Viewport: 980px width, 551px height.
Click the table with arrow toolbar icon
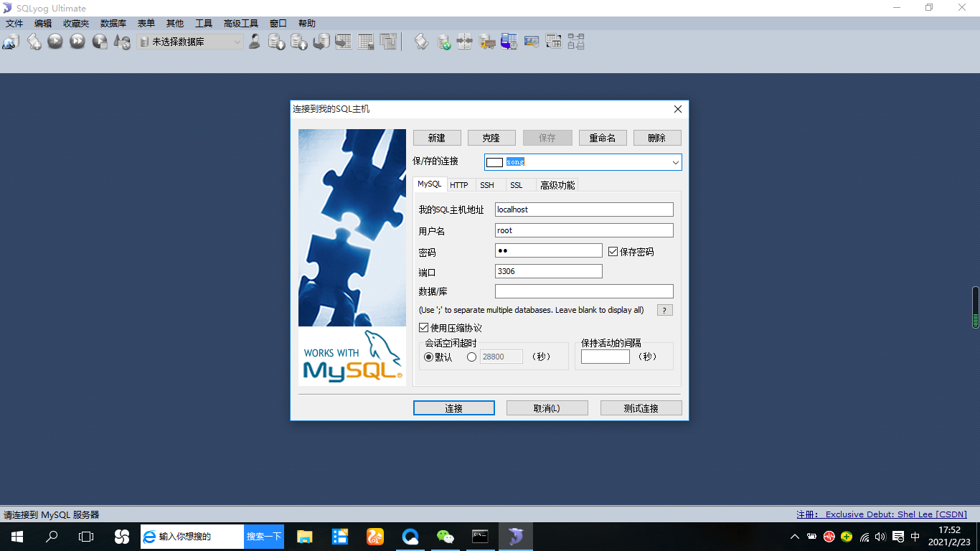[x=344, y=42]
